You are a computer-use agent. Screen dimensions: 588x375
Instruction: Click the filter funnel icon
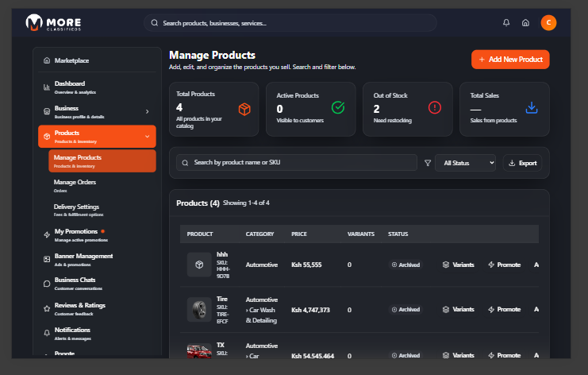(x=428, y=163)
